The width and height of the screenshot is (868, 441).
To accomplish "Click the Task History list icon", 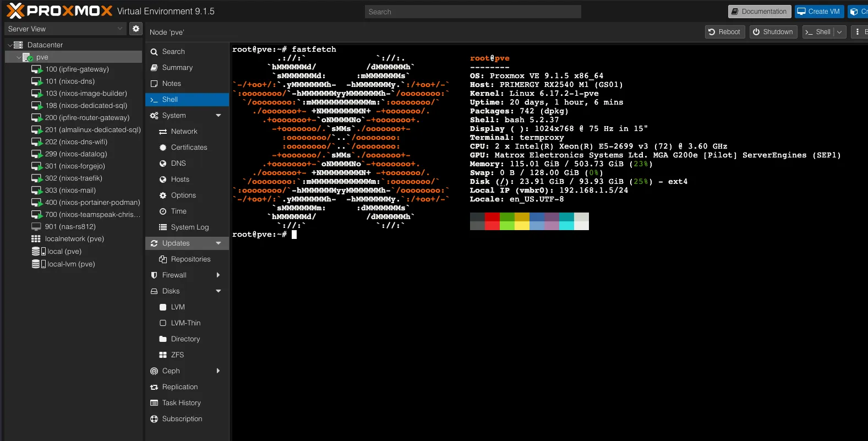I will coord(154,403).
